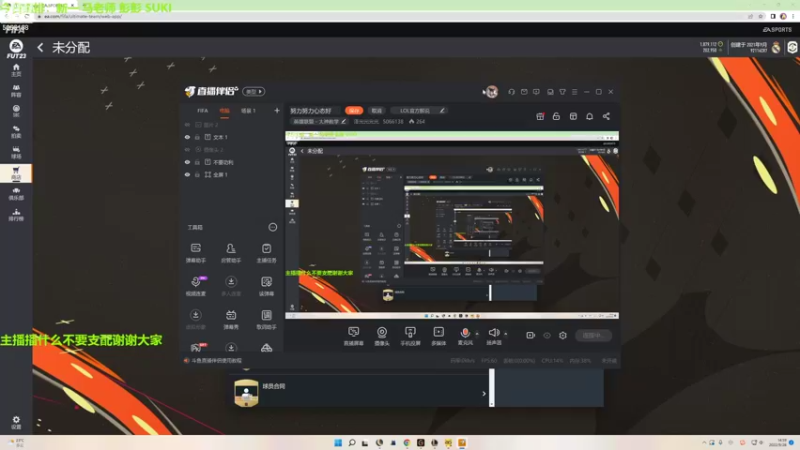
Task: Expand speaker options arrow
Action: [506, 334]
